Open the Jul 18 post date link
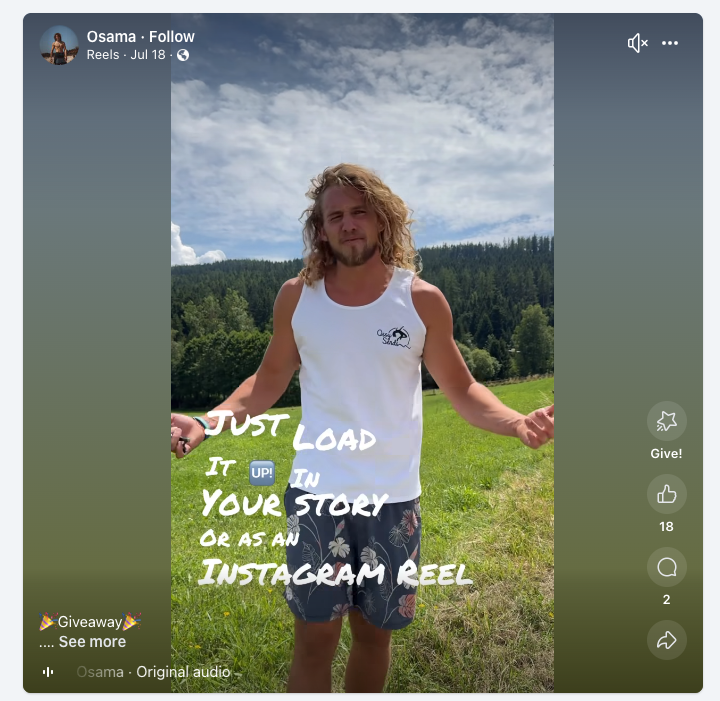The width and height of the screenshot is (720, 701). [x=148, y=55]
